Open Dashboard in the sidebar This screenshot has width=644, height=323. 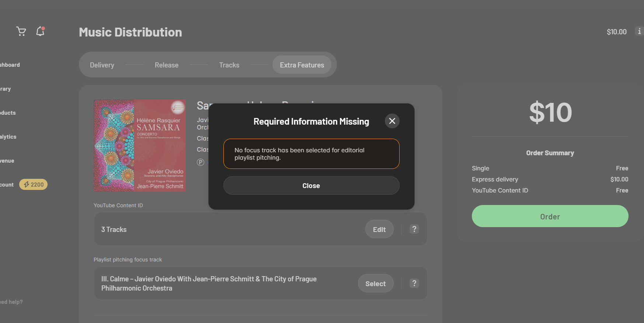[10, 65]
